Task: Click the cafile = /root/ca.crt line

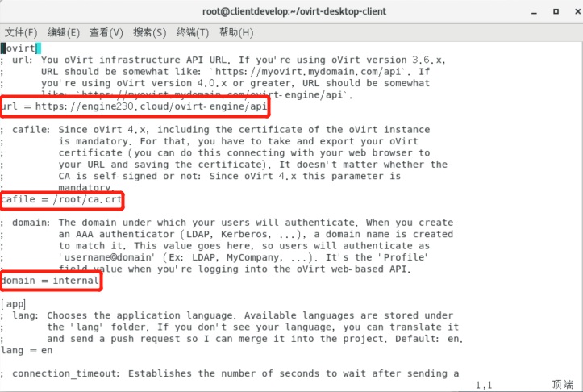Action: tap(61, 200)
